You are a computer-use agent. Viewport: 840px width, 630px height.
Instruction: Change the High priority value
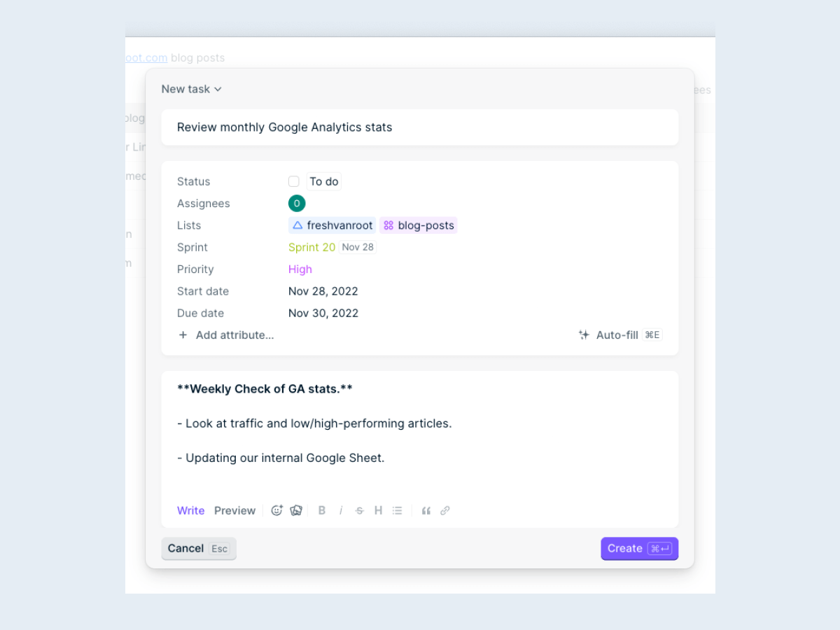(300, 269)
